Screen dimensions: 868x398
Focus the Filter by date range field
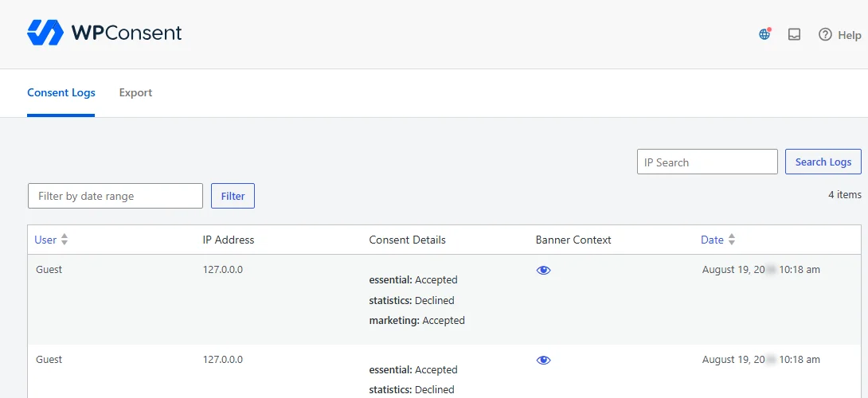coord(115,196)
